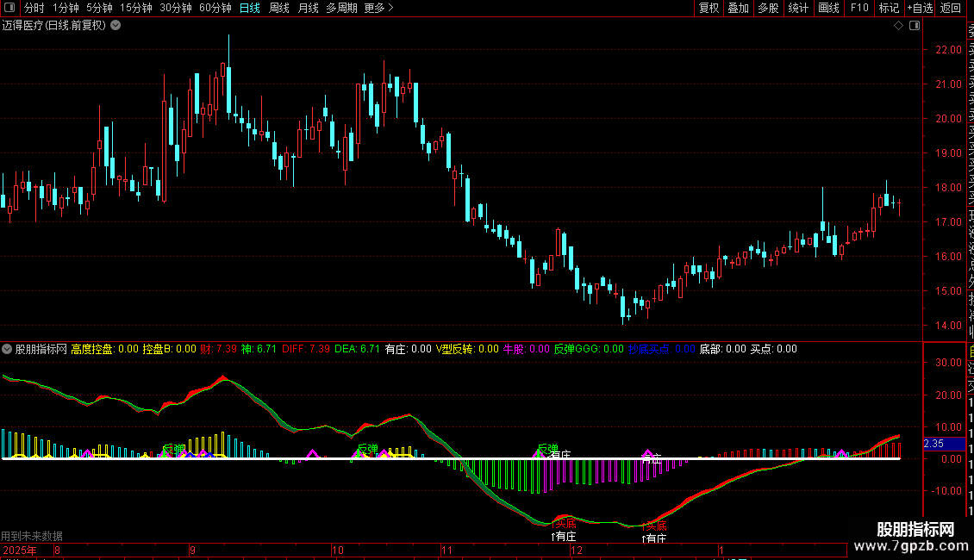Switch to 60分钟 chart period

tap(215, 8)
